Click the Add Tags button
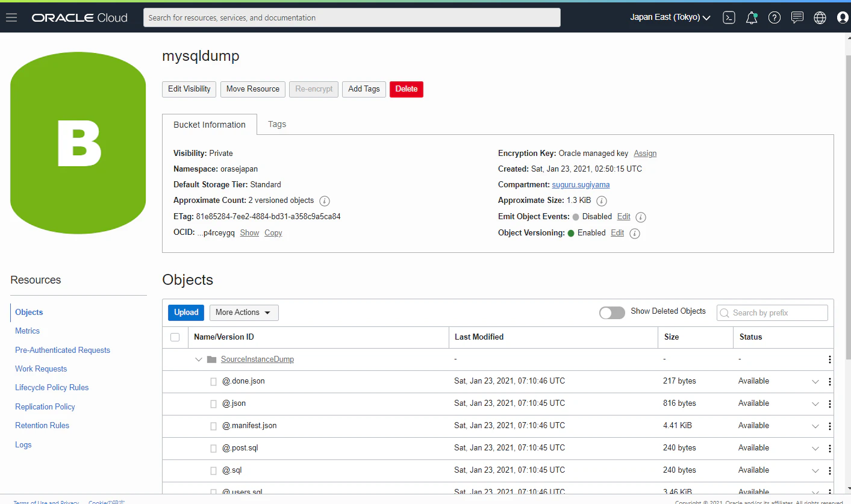The image size is (851, 504). (x=364, y=89)
